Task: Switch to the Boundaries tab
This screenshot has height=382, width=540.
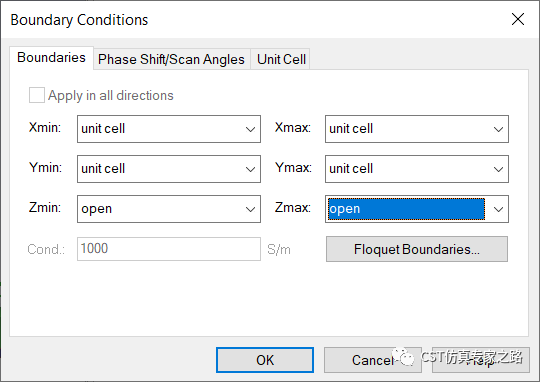Action: point(51,58)
